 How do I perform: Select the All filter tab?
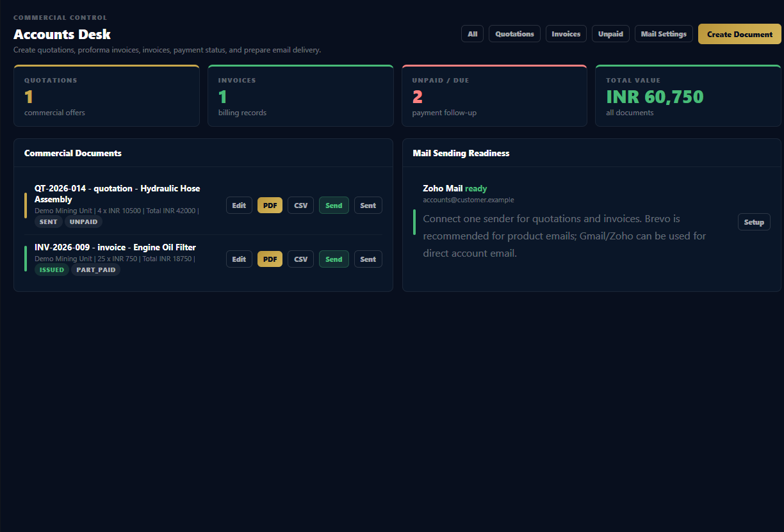coord(472,34)
